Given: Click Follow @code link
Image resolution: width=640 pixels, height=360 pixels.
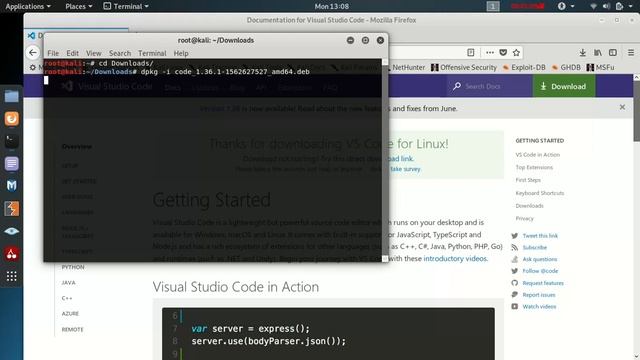Looking at the screenshot, I should (540, 271).
